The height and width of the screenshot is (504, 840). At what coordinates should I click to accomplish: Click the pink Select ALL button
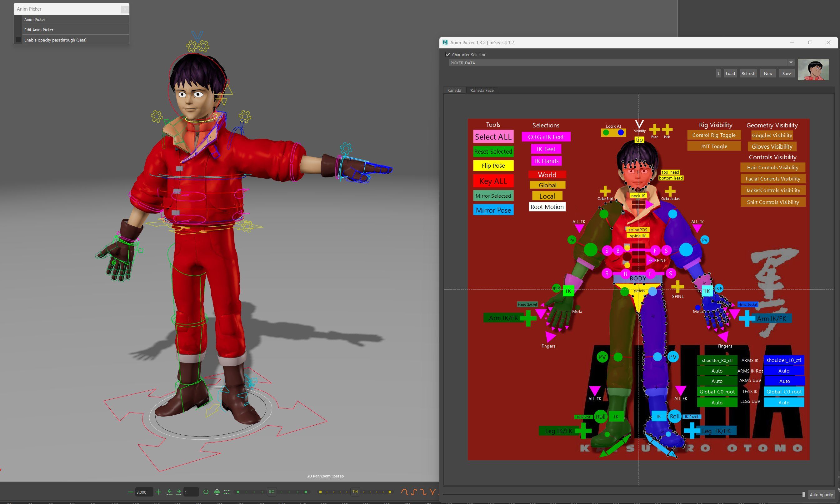[x=493, y=137]
